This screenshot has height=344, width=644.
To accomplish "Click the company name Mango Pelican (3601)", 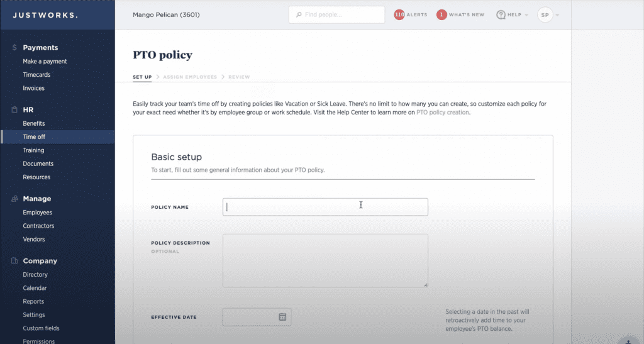I will (x=166, y=14).
